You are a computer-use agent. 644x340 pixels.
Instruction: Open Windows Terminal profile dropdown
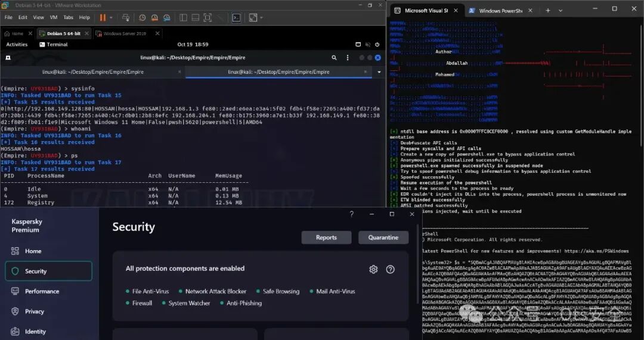[561, 11]
